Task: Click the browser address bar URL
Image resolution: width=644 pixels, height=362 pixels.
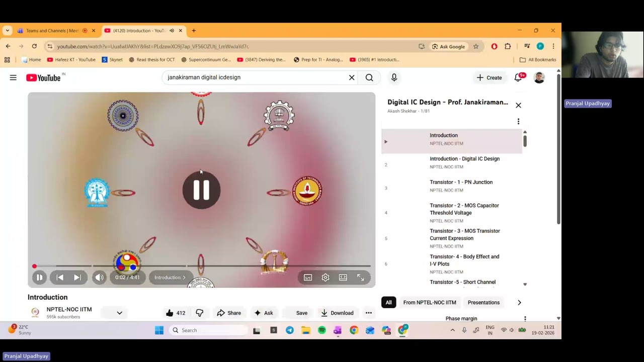Action: tap(153, 46)
